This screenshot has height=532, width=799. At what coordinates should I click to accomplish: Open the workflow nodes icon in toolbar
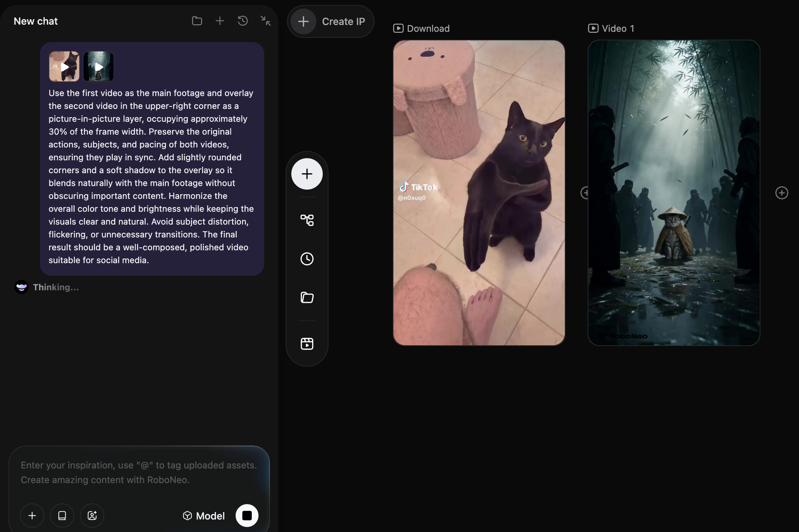pos(307,220)
